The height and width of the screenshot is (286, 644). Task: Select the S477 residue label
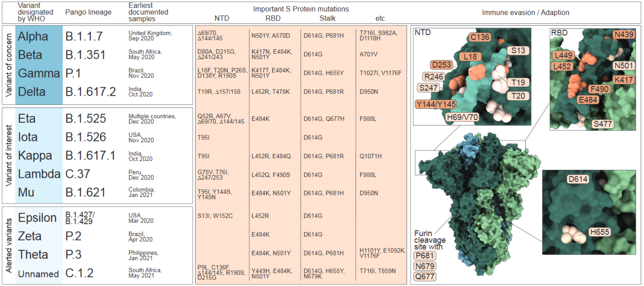(x=602, y=124)
